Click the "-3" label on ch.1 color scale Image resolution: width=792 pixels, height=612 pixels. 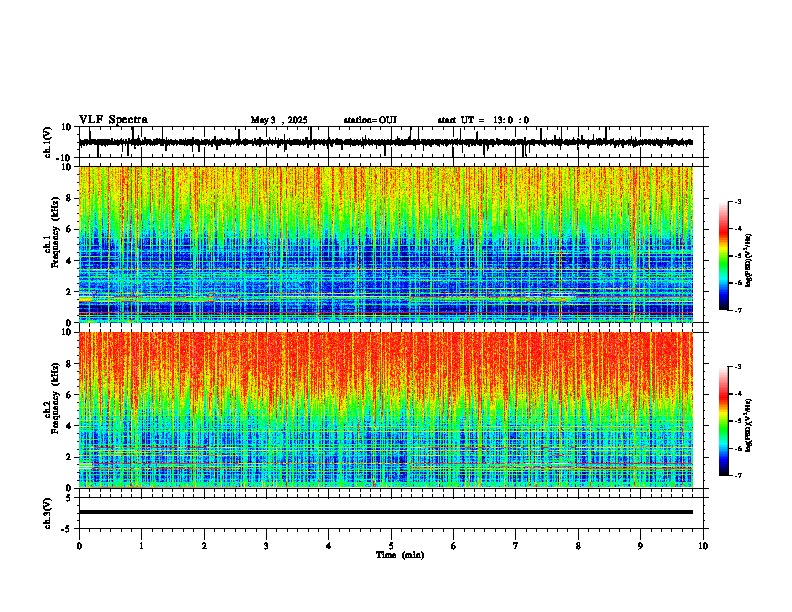click(738, 202)
